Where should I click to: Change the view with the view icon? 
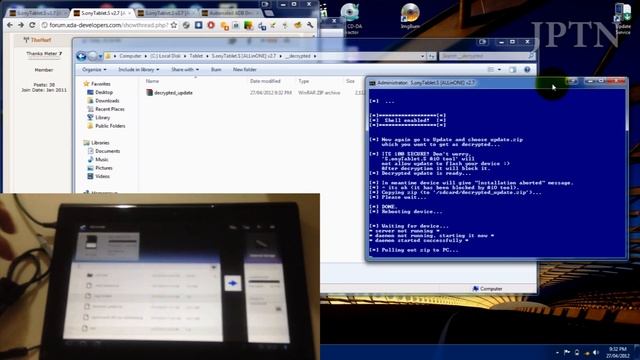click(491, 70)
